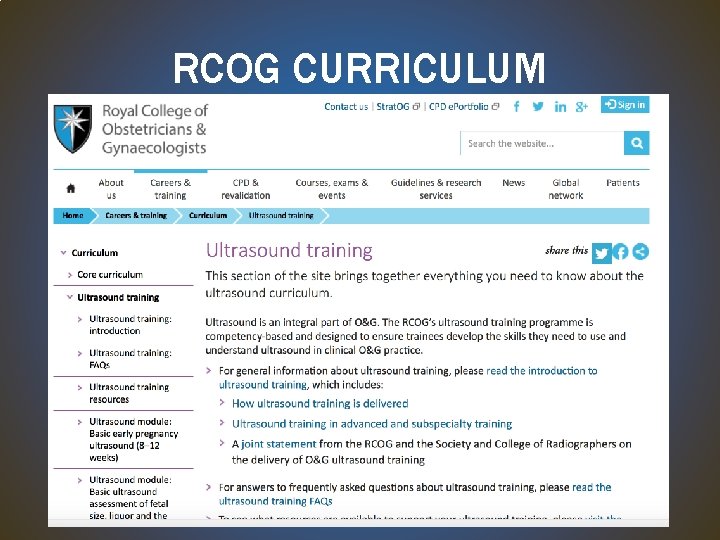This screenshot has height=540, width=720.
Task: Click the Curriculum breadcrumb
Action: [208, 215]
